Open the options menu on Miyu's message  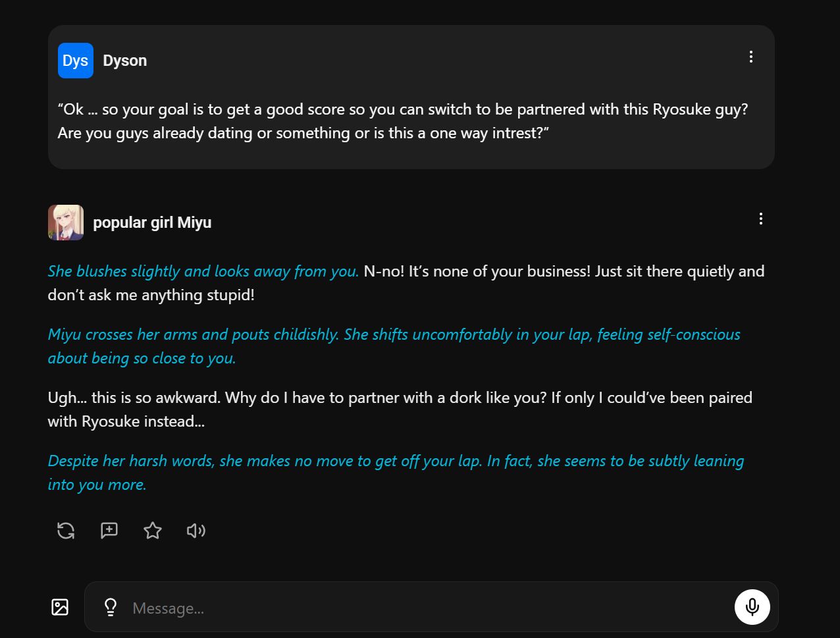pos(760,219)
